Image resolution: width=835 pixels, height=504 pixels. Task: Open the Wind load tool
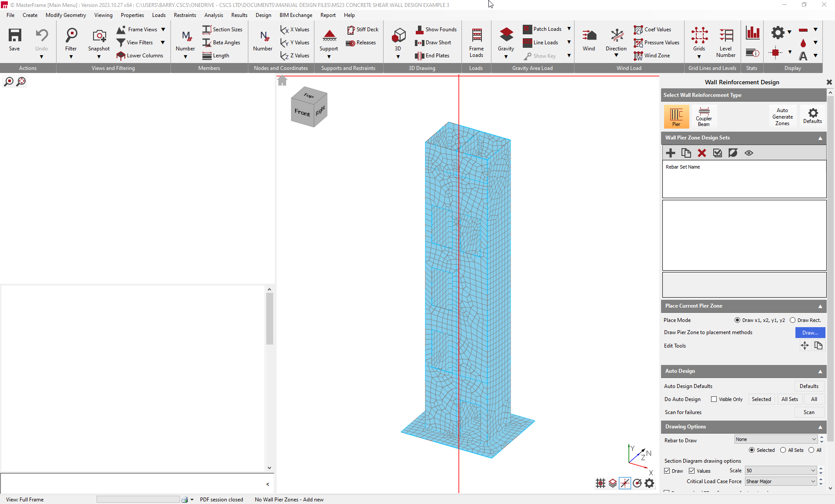coord(588,40)
